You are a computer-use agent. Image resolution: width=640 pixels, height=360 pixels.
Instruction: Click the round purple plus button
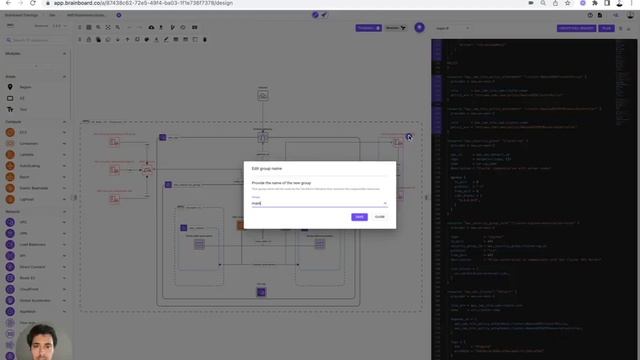(419, 27)
